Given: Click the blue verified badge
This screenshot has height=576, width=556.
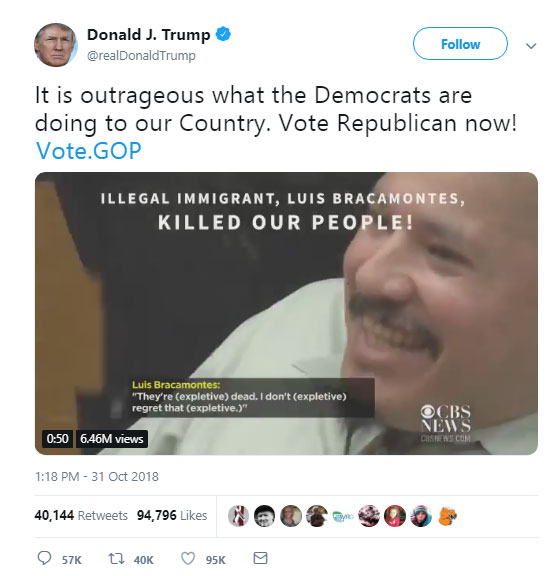Looking at the screenshot, I should 223,34.
